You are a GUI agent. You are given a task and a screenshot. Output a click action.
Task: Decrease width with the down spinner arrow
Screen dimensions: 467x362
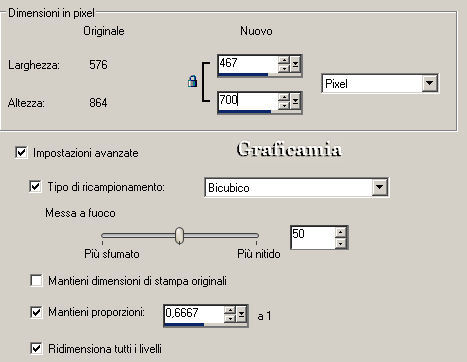[x=284, y=68]
